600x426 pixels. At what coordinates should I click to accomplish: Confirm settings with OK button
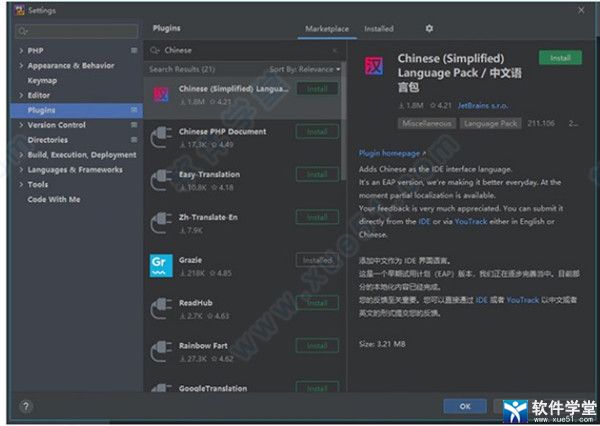tap(465, 406)
